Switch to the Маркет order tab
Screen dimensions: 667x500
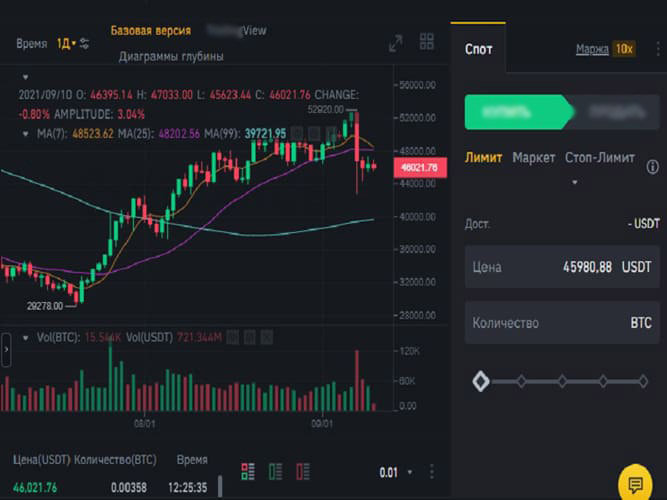[x=533, y=158]
